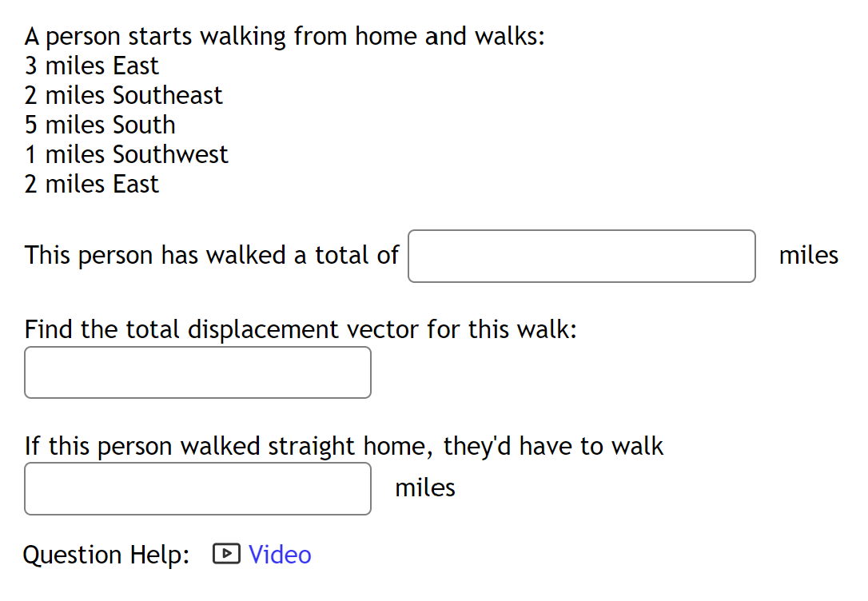
Task: Click the walking problem title text
Action: point(285,36)
